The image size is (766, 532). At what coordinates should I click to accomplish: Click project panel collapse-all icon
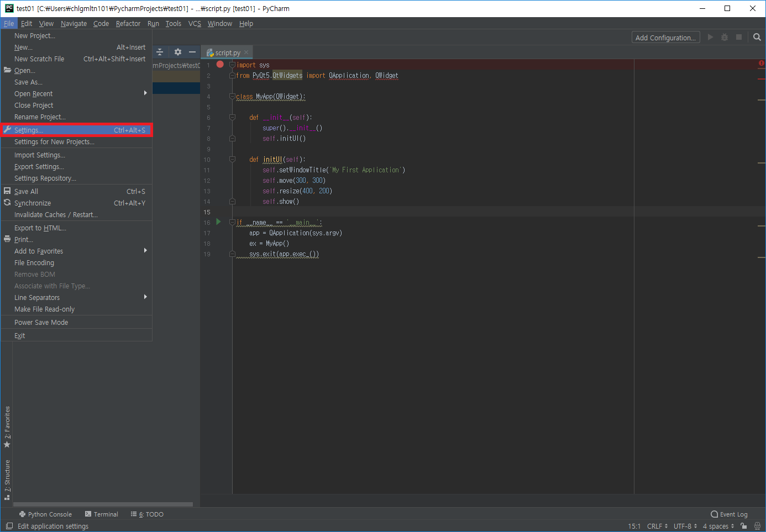click(x=160, y=52)
